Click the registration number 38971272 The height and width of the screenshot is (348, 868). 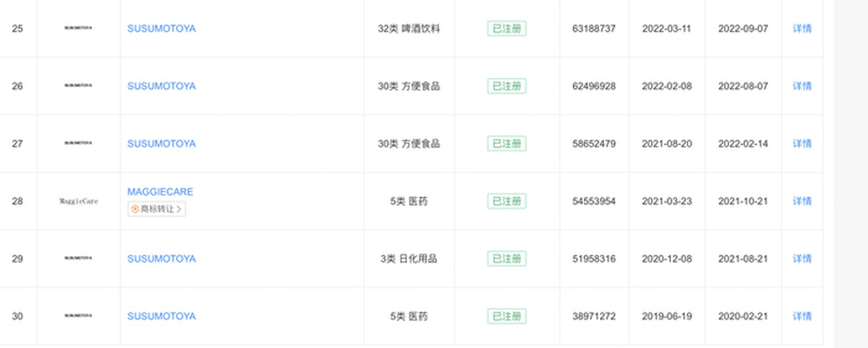click(594, 316)
